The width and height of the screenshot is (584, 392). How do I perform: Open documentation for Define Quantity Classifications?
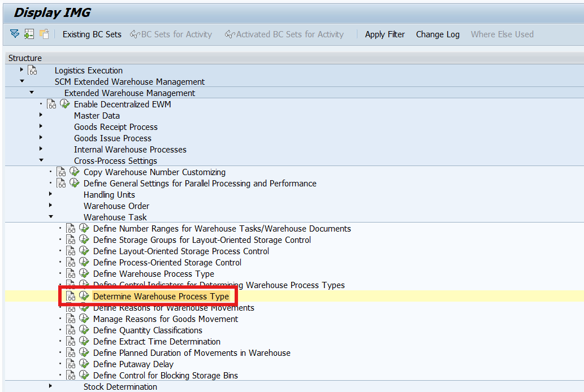click(71, 330)
